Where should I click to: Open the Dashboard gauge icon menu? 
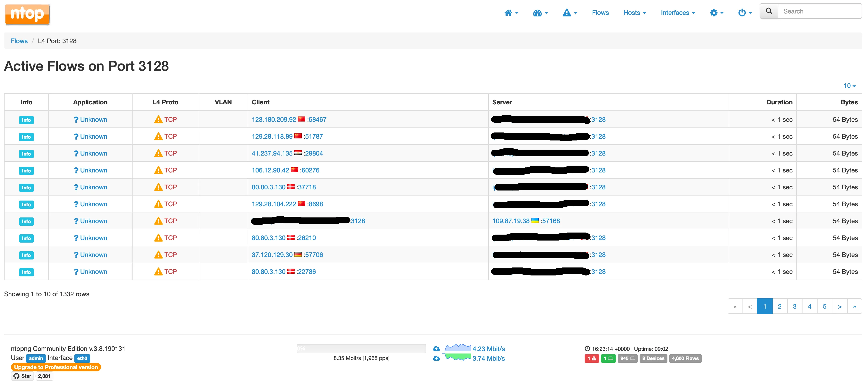pos(540,13)
